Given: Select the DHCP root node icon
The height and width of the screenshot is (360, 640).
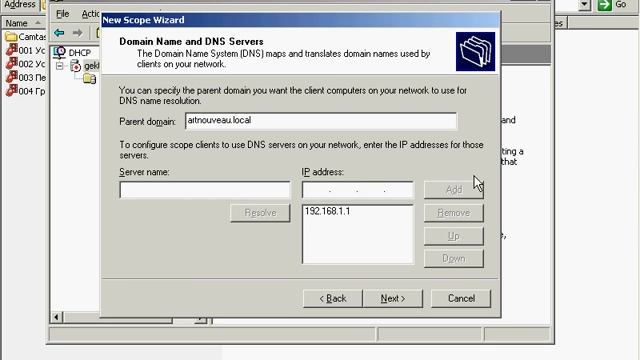Looking at the screenshot, I should tap(60, 52).
